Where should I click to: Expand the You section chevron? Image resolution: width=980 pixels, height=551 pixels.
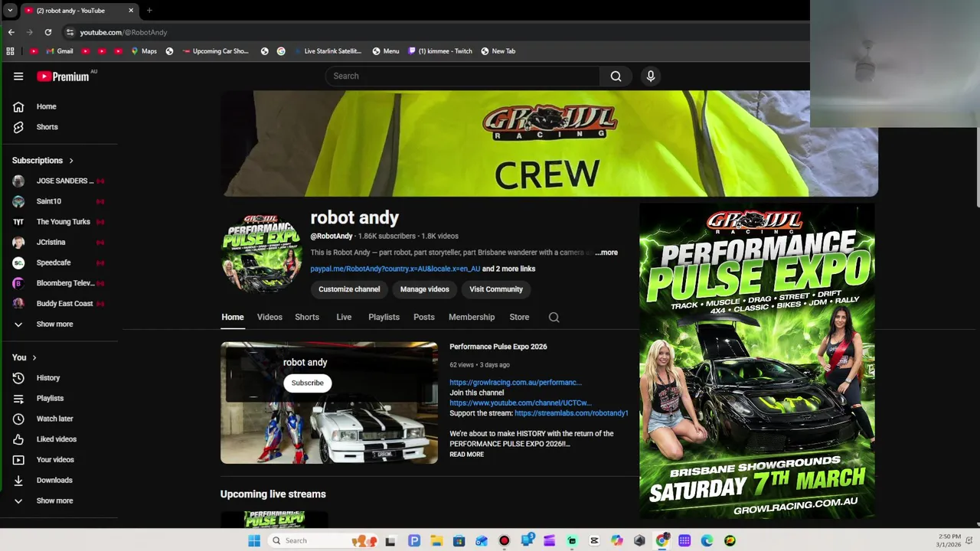tap(34, 357)
